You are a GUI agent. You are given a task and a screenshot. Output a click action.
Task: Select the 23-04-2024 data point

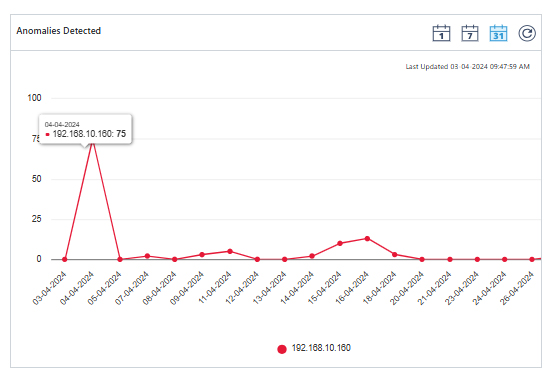(x=477, y=260)
